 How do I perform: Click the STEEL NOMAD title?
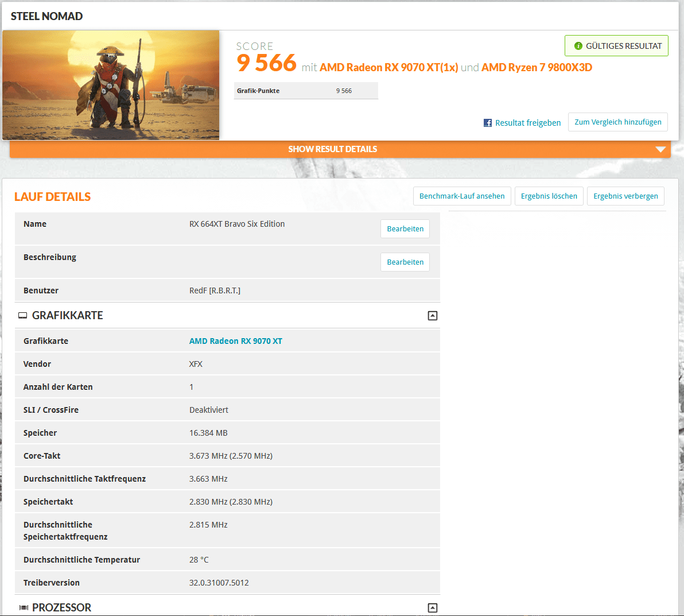pyautogui.click(x=46, y=16)
